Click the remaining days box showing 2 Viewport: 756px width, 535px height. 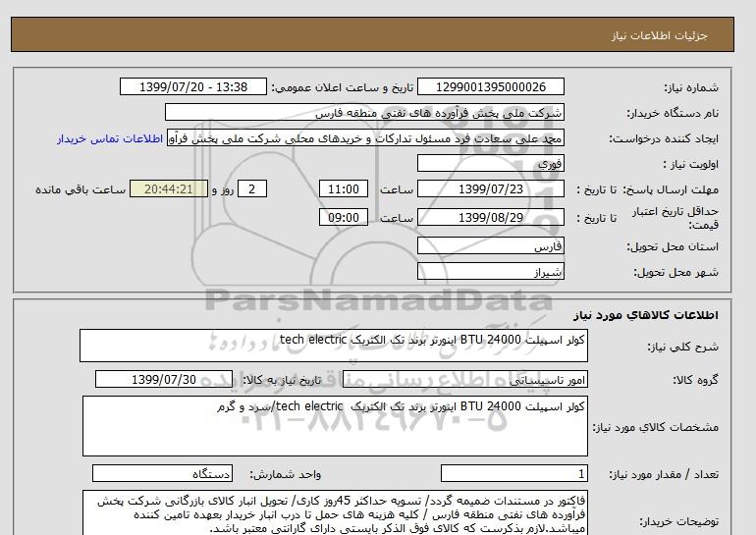(252, 188)
